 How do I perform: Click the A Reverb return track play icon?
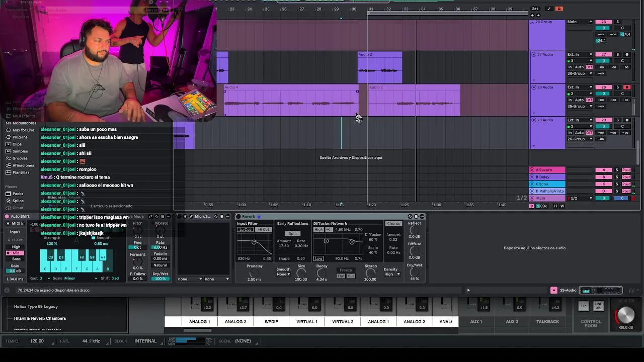pos(532,170)
